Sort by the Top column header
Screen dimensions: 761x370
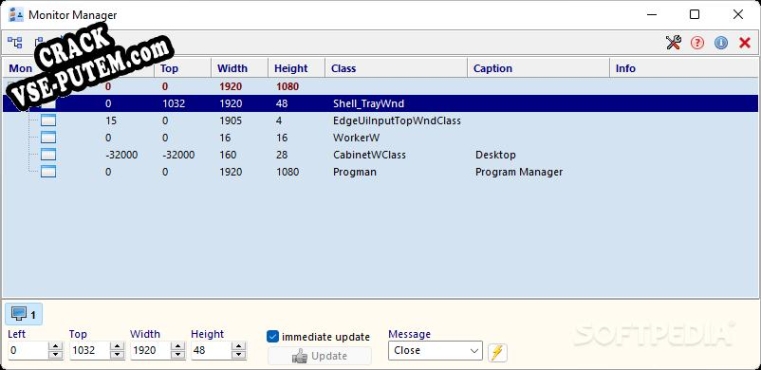click(182, 68)
